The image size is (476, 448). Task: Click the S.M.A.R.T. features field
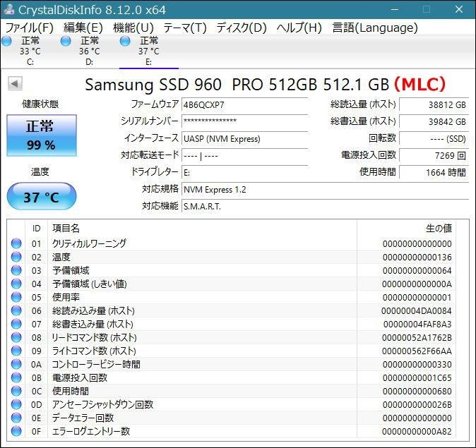pos(325,207)
